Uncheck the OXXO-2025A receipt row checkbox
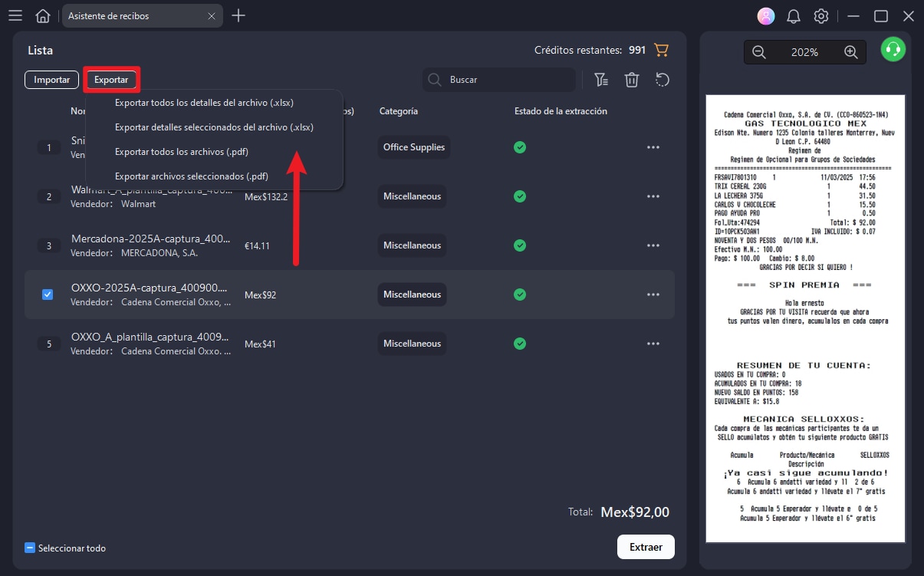 tap(48, 294)
